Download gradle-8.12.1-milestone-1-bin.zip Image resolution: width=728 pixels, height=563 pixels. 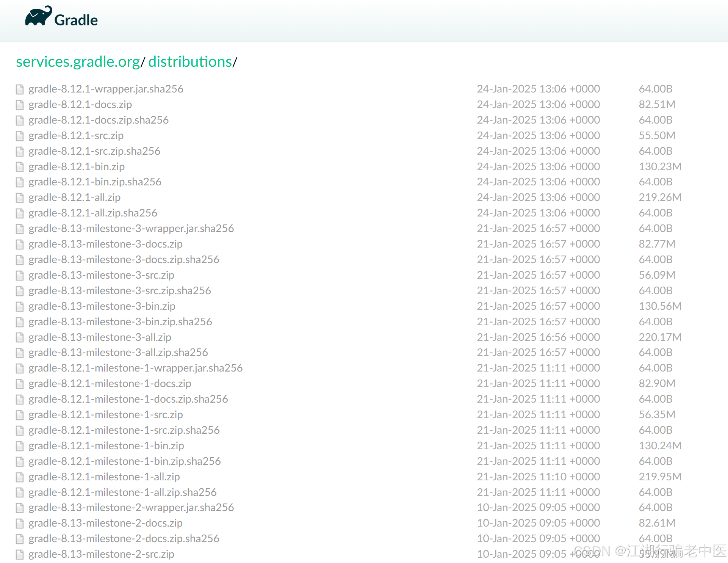tap(106, 446)
